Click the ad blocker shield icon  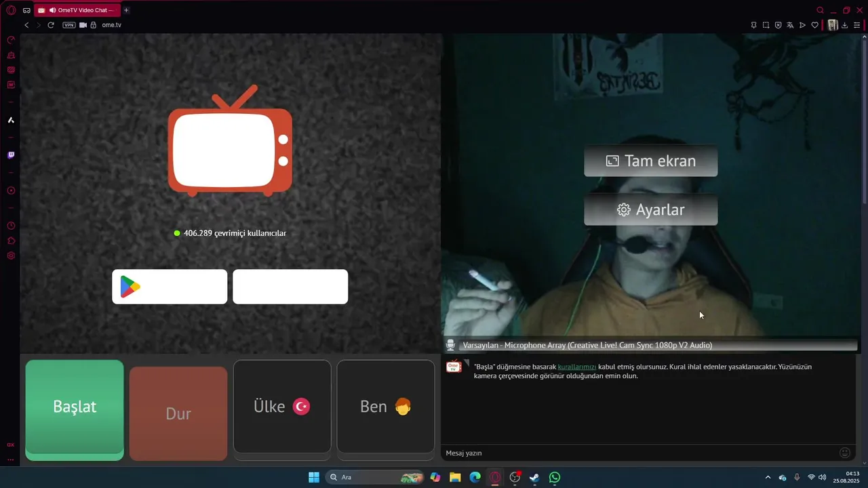click(778, 25)
